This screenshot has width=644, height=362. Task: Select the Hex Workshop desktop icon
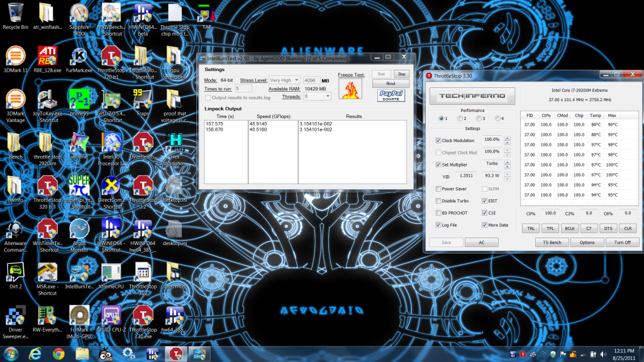click(175, 150)
